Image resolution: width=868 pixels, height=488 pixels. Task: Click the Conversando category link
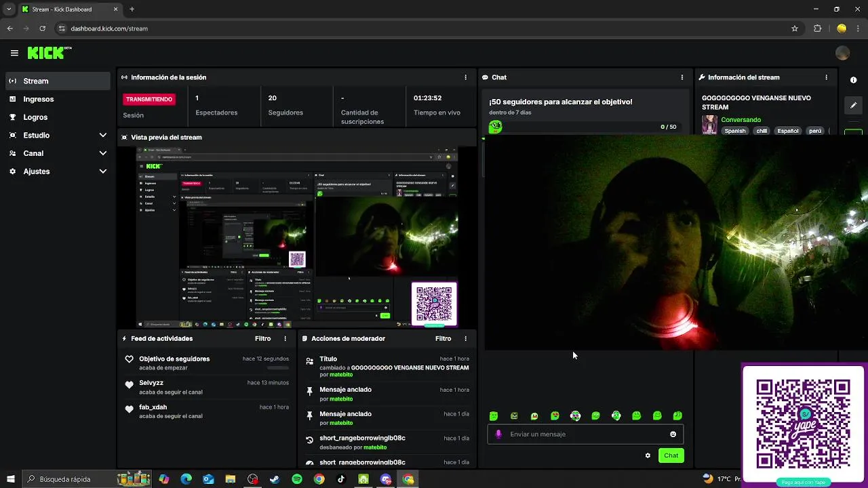click(741, 120)
